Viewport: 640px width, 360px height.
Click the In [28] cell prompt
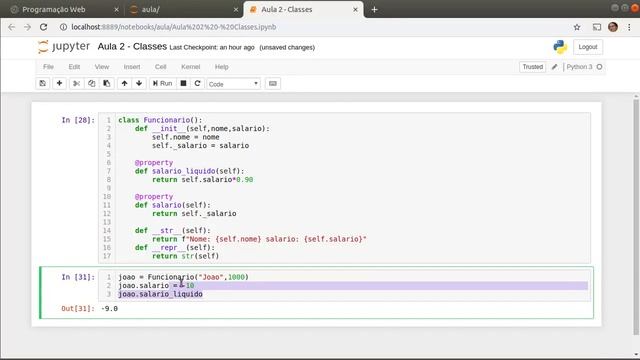pyautogui.click(x=78, y=120)
